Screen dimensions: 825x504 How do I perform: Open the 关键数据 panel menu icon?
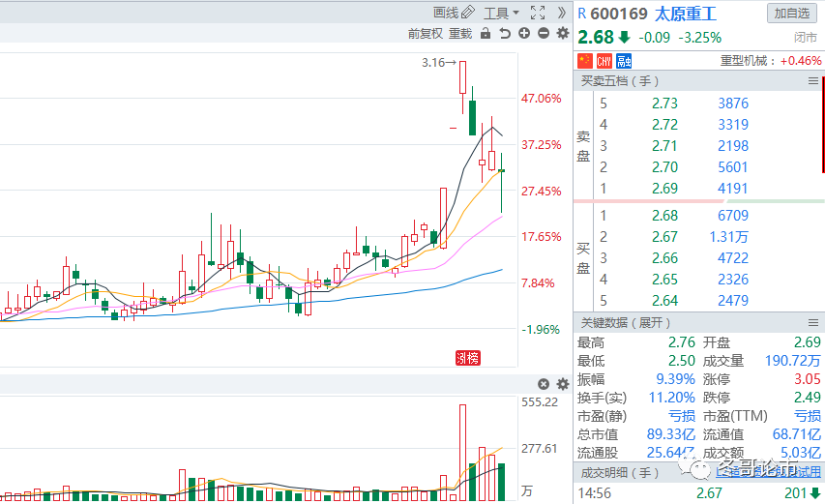[813, 322]
